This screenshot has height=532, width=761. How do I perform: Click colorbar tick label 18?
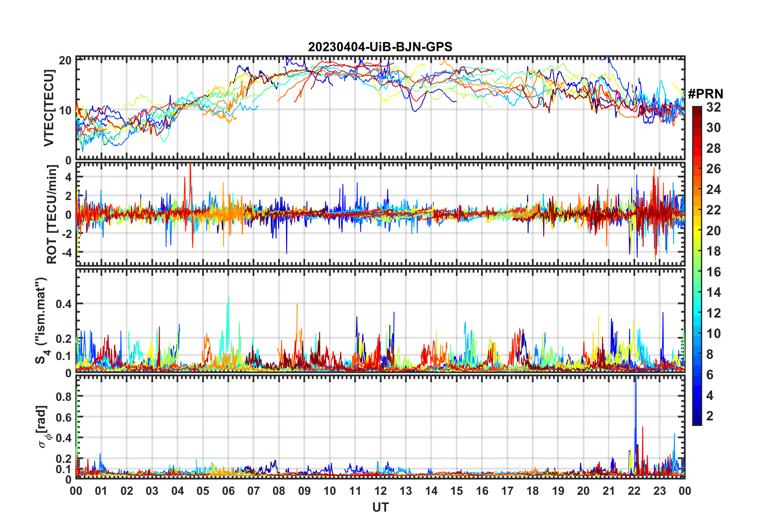pyautogui.click(x=713, y=251)
